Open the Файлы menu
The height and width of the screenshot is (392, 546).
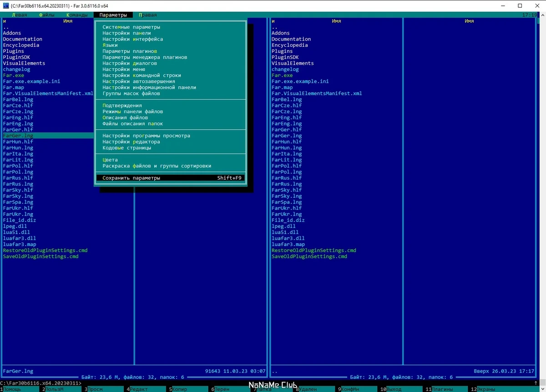tap(46, 15)
